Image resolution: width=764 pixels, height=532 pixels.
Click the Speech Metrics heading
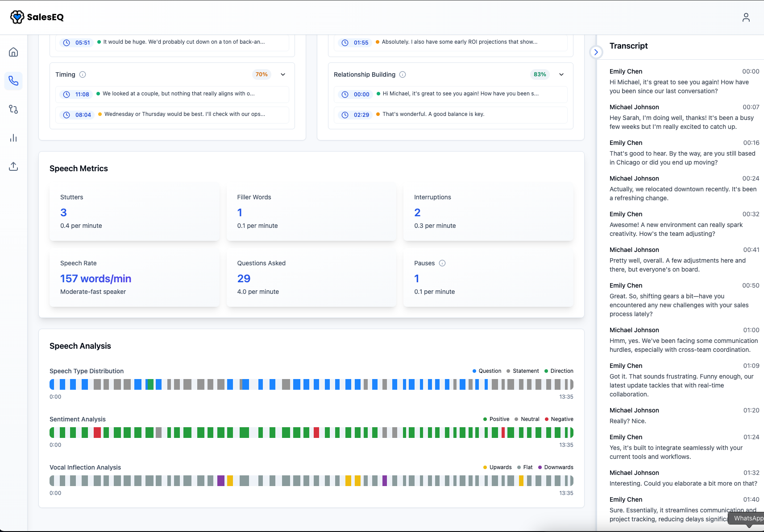pyautogui.click(x=79, y=169)
